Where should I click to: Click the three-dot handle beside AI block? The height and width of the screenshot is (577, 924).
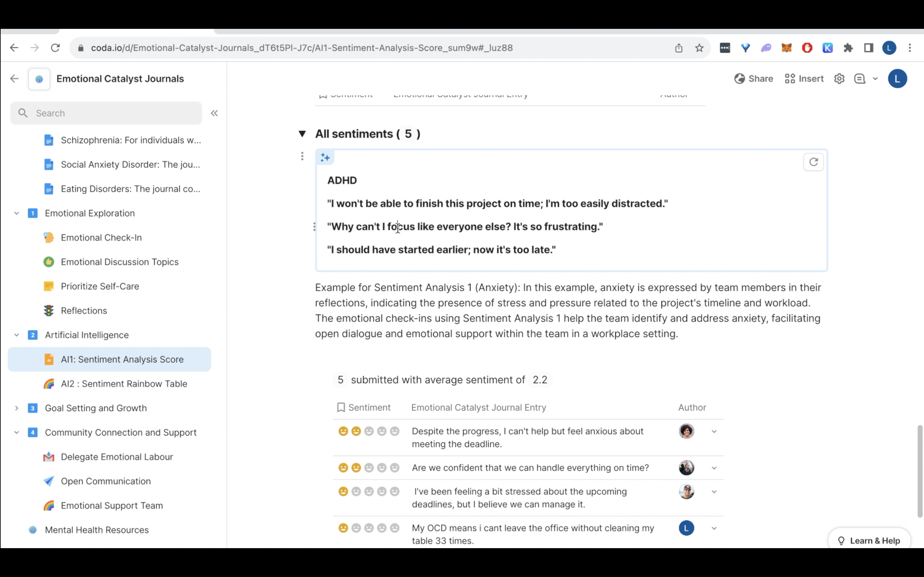pos(302,156)
